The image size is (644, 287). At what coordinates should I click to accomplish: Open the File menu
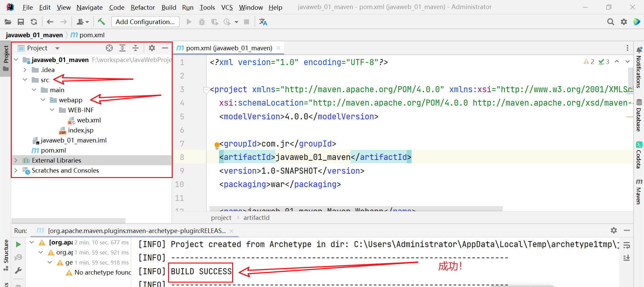coord(28,7)
